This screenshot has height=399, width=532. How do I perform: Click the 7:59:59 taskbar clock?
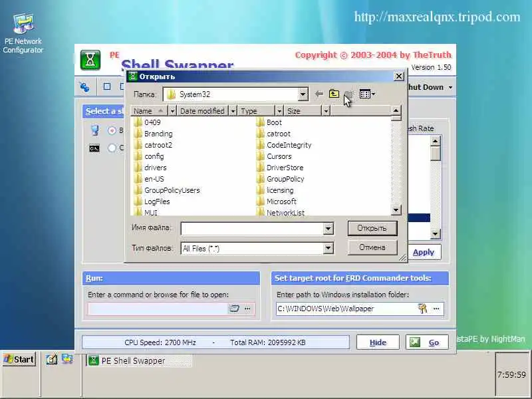(511, 374)
